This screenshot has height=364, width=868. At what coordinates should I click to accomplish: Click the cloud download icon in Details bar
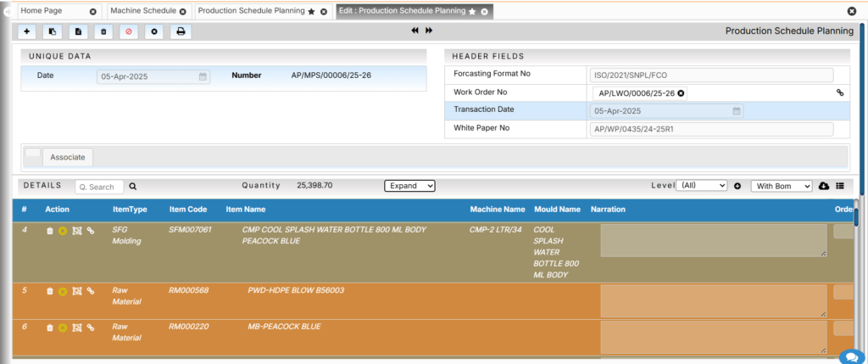point(824,186)
